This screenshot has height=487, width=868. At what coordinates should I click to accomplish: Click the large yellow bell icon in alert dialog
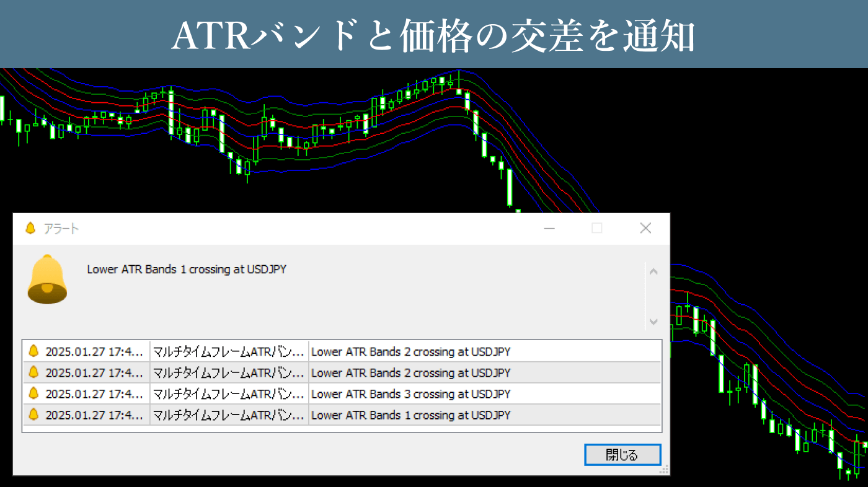[x=47, y=279]
